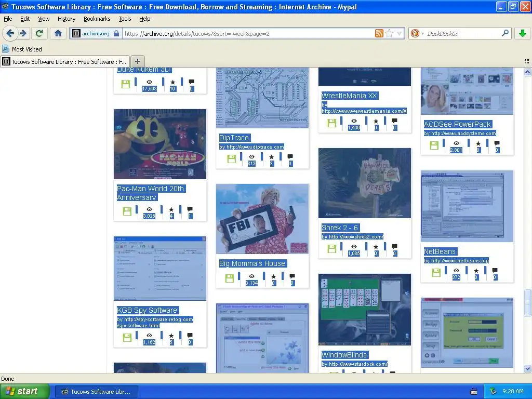
Task: Click the favorites star icon under NetBeans
Action: point(476,270)
